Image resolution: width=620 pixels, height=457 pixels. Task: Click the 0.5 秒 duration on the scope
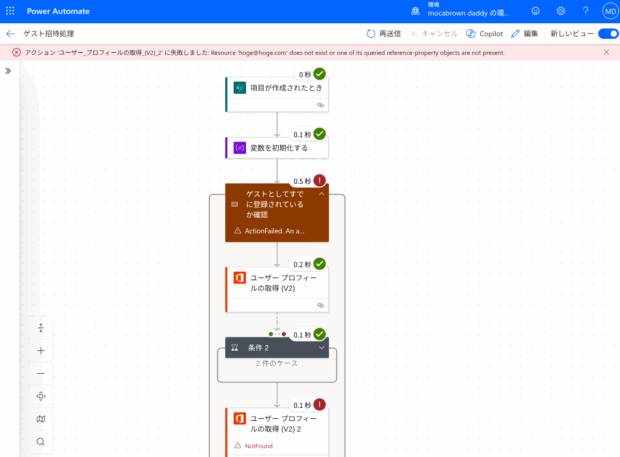[x=302, y=181]
